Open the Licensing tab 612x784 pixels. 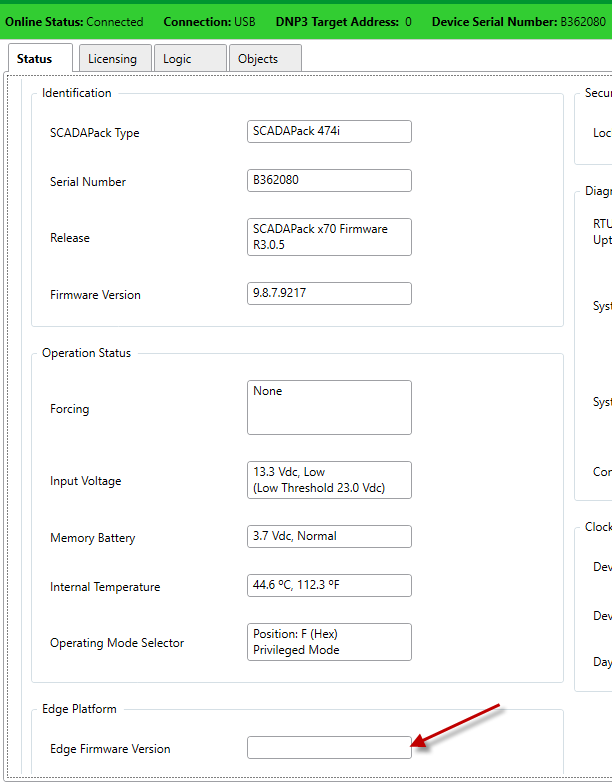[x=115, y=58]
